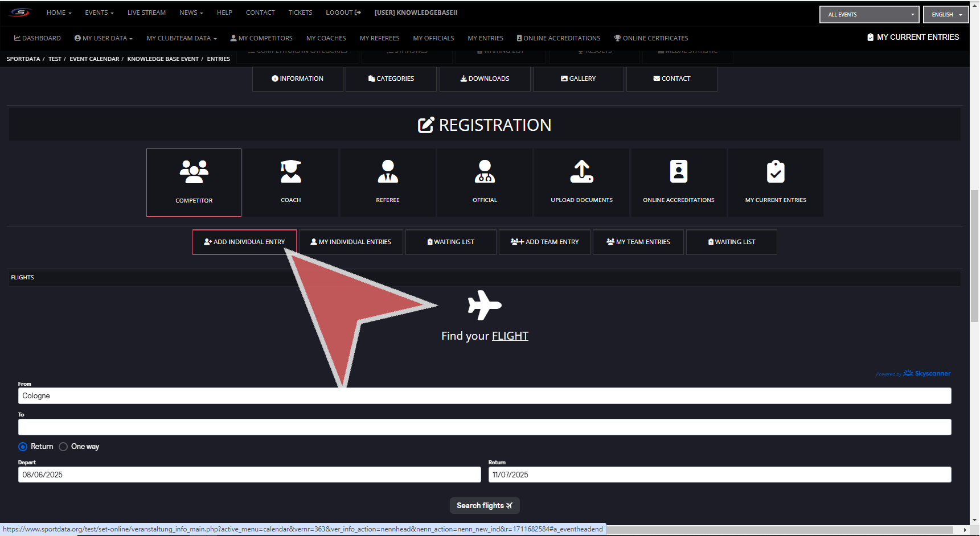980x536 pixels.
Task: Click the My Current Entries clipboard icon
Action: [776, 171]
